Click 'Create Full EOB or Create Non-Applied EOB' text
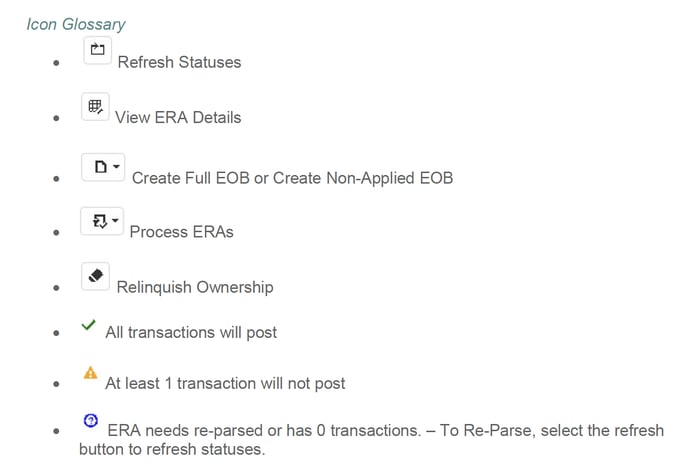 (x=292, y=178)
